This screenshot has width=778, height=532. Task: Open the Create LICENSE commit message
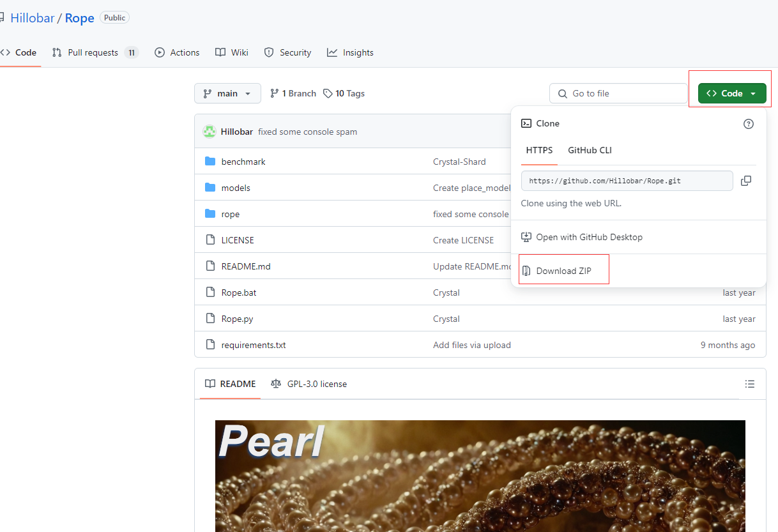point(463,240)
